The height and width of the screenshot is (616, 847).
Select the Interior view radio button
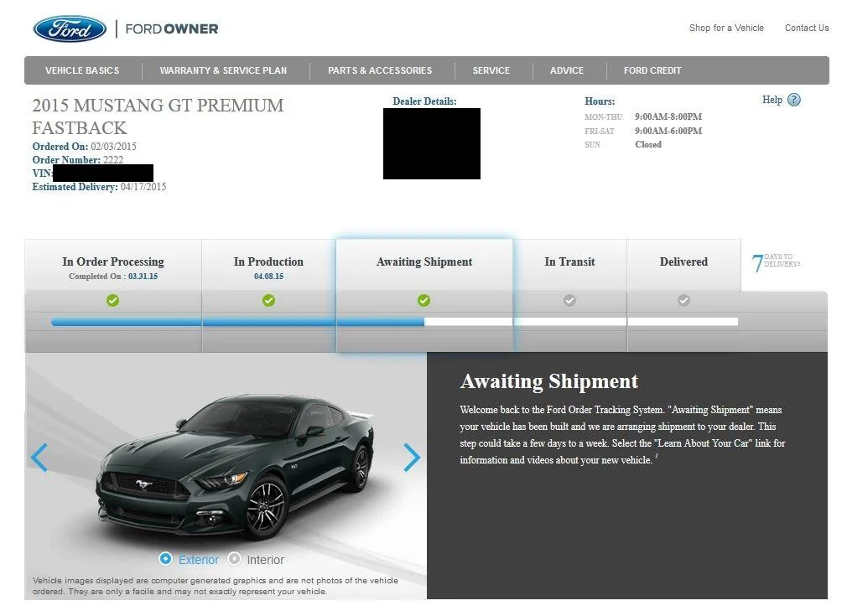tap(234, 559)
